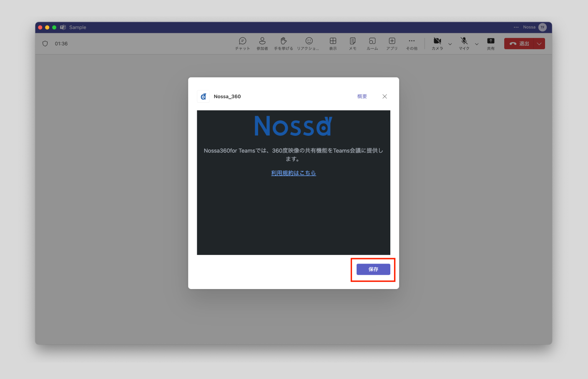Open the reactions (リアクション) menu

click(308, 43)
